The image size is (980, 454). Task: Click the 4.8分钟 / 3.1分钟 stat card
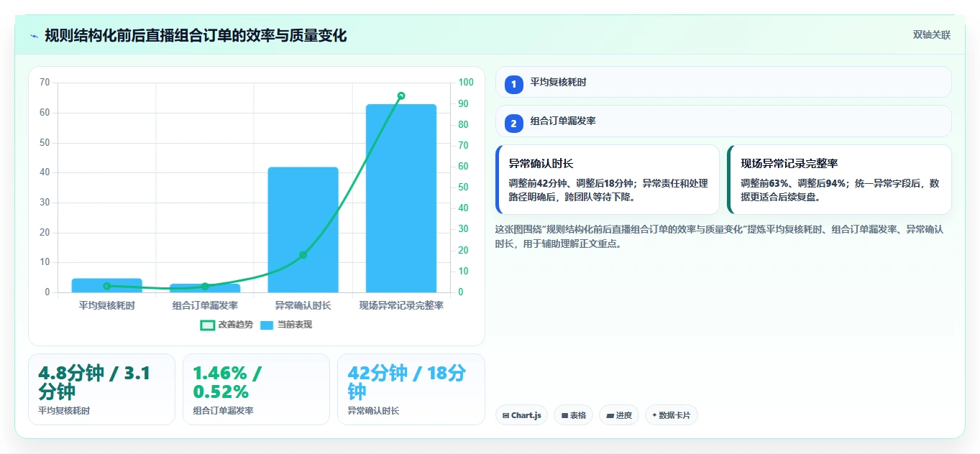click(101, 389)
